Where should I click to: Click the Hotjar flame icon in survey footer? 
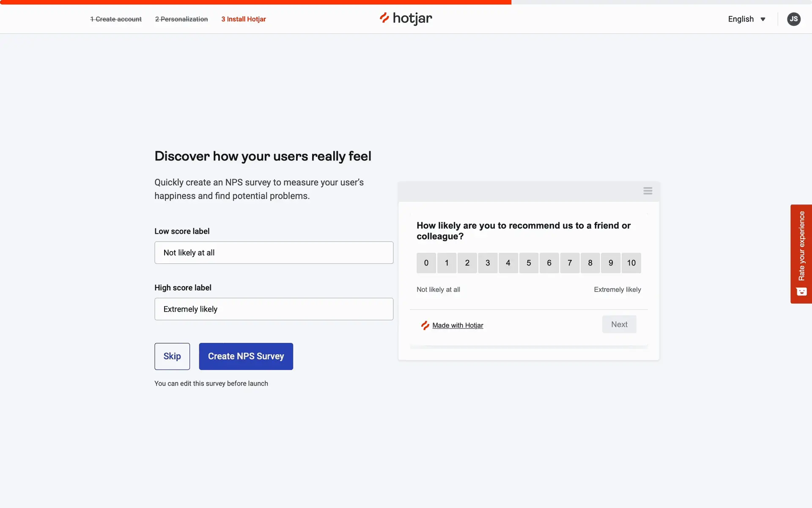(x=425, y=325)
